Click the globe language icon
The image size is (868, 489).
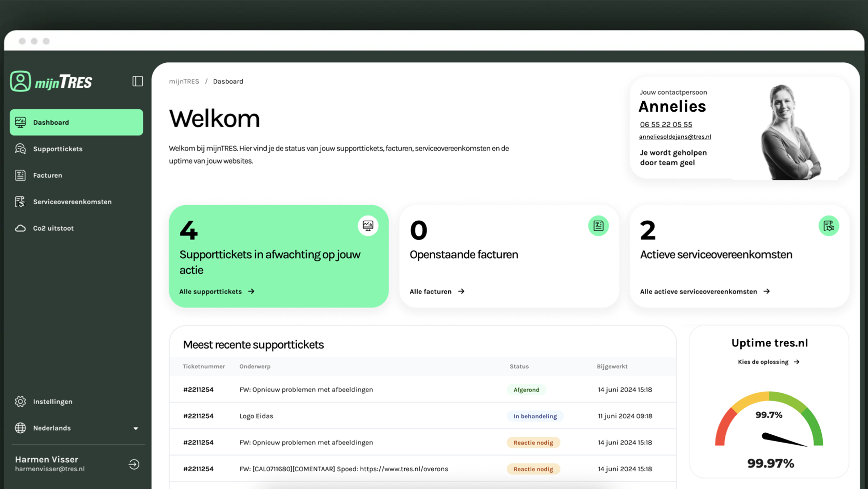[x=20, y=428]
